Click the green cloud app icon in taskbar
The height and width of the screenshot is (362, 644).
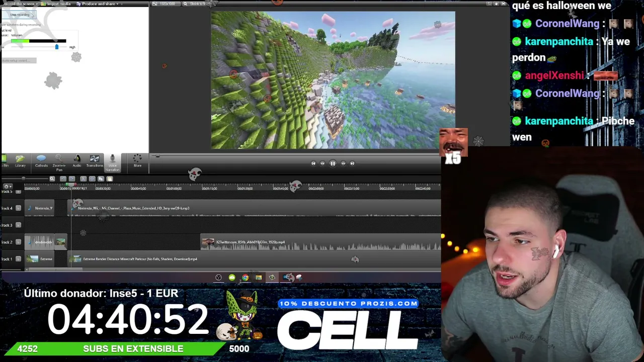(232, 278)
